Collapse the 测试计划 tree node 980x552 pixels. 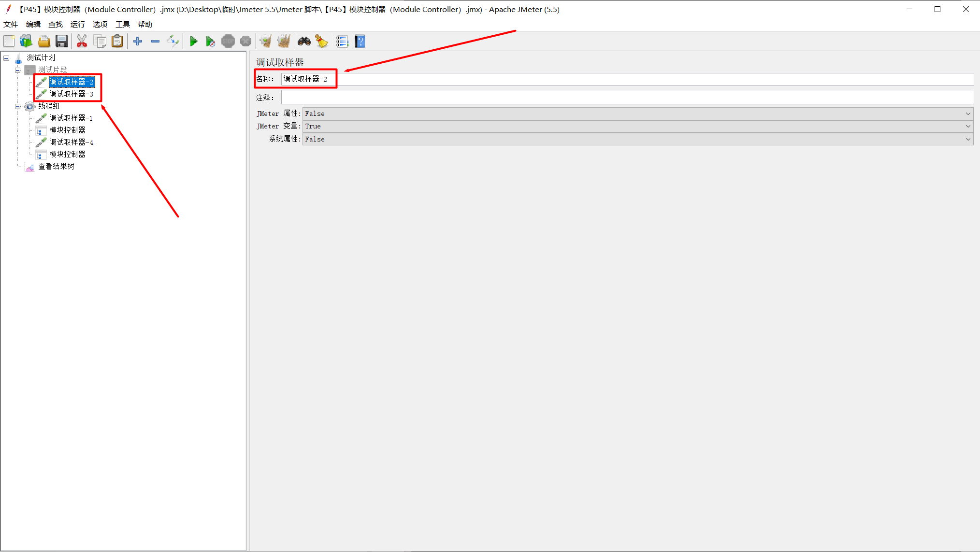tap(6, 58)
